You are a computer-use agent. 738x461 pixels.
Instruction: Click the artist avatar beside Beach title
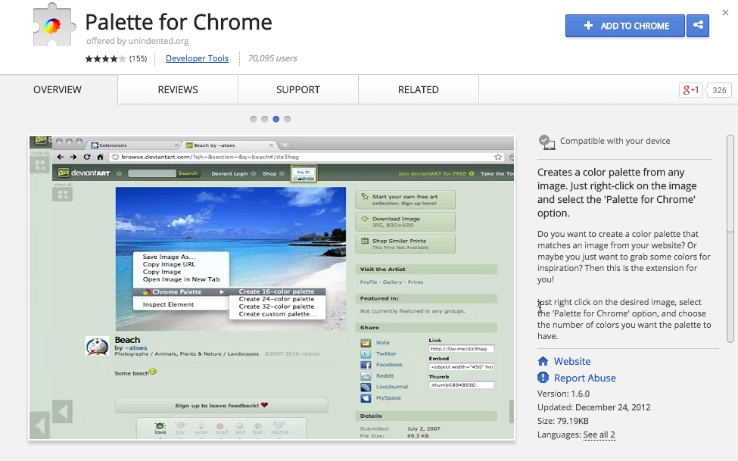[97, 346]
